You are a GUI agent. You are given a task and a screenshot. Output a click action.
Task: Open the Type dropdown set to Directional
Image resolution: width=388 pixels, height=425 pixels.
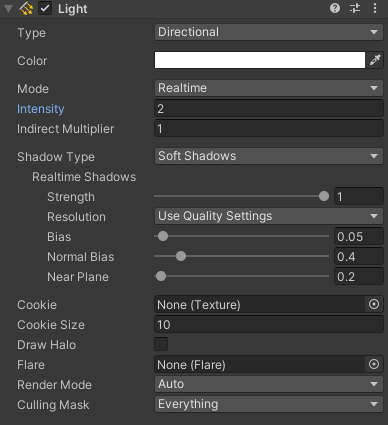pos(269,32)
